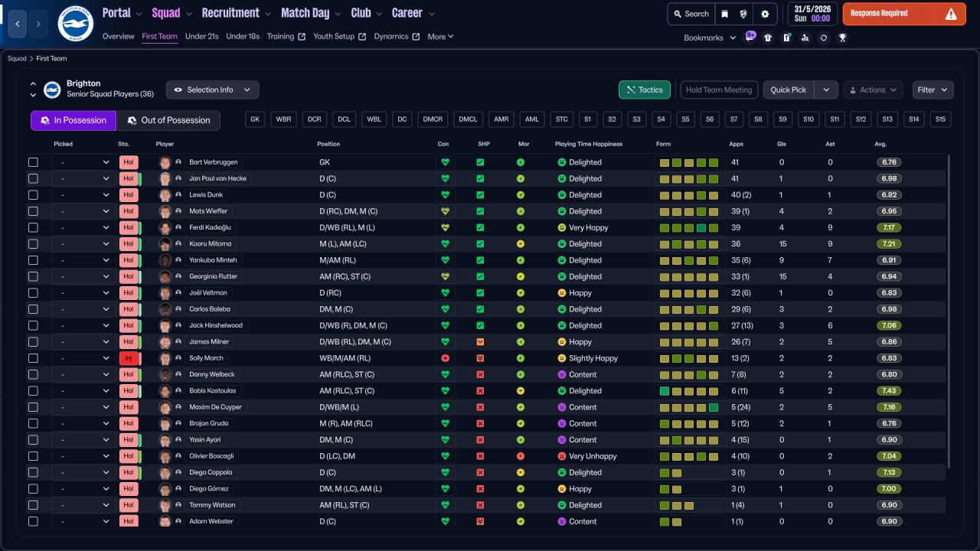Screen dimensions: 980x551
Task: Expand the Selection Info dropdown
Action: coord(212,90)
